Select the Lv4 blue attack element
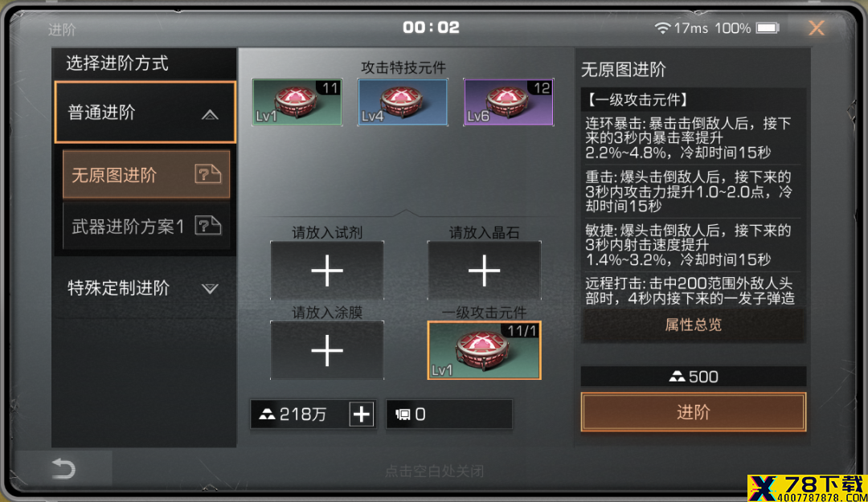Viewport: 868px width, 502px height. point(403,102)
